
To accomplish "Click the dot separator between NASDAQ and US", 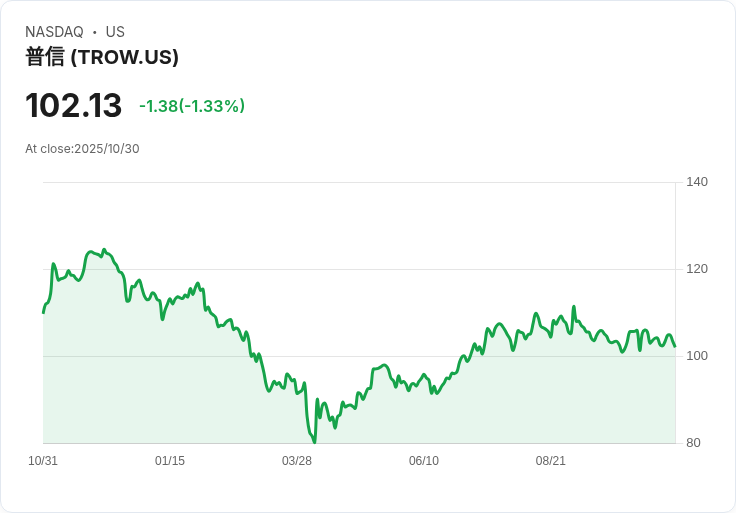I will point(95,32).
